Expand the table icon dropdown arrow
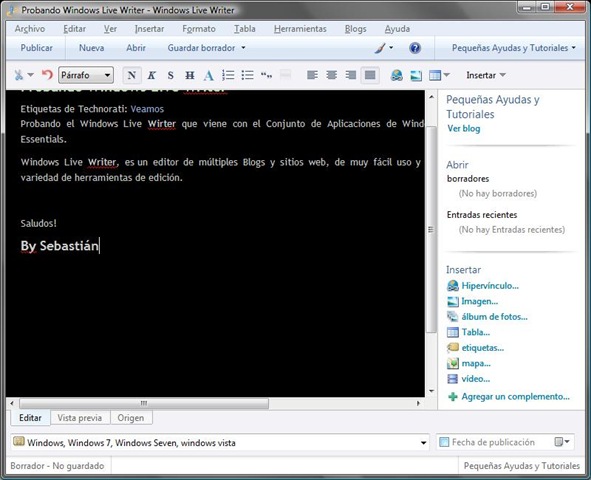The width and height of the screenshot is (591, 480). 447,75
